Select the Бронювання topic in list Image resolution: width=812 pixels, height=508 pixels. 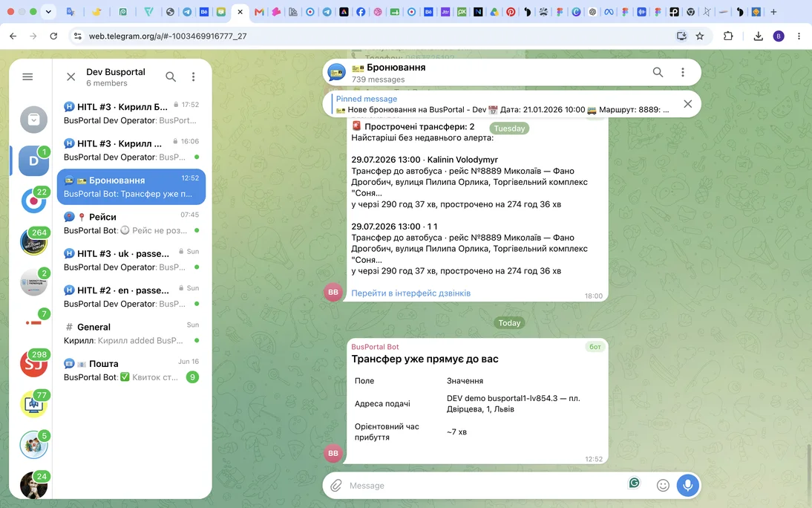pyautogui.click(x=131, y=186)
